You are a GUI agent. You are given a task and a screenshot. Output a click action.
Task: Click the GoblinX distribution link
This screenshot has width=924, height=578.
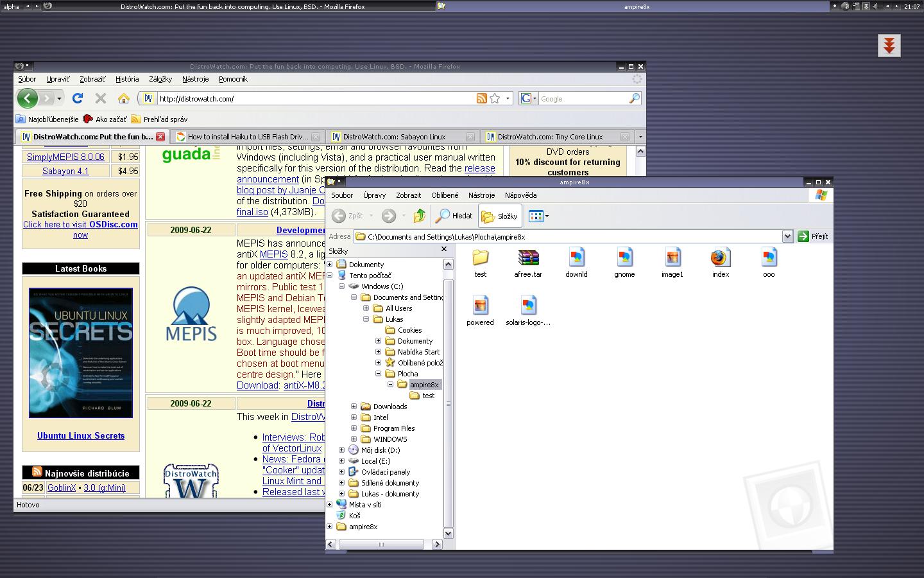click(62, 487)
